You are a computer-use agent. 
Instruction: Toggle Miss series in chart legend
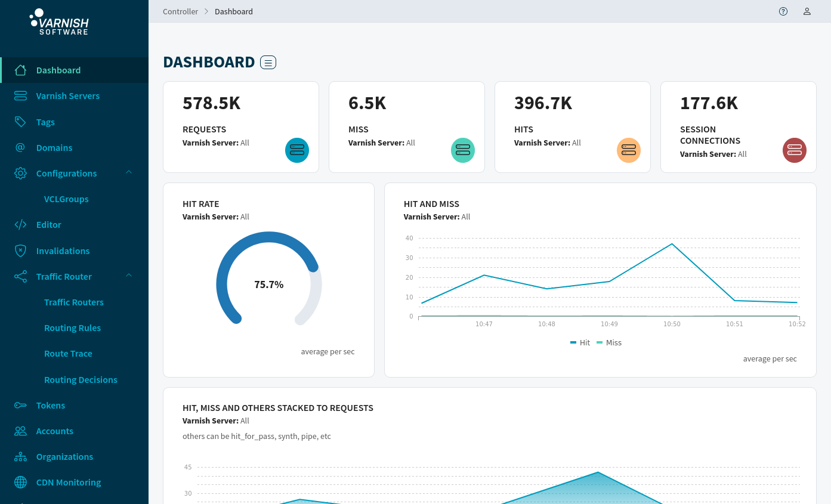pos(608,343)
